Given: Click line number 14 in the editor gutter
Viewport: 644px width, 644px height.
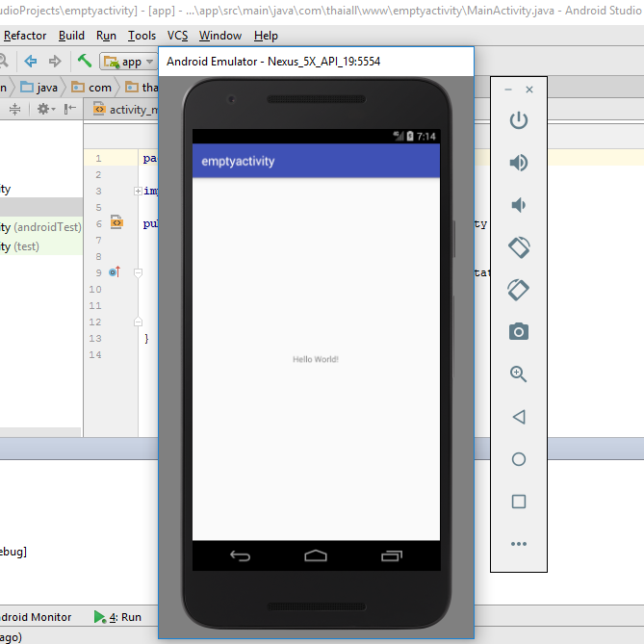Looking at the screenshot, I should [x=95, y=354].
